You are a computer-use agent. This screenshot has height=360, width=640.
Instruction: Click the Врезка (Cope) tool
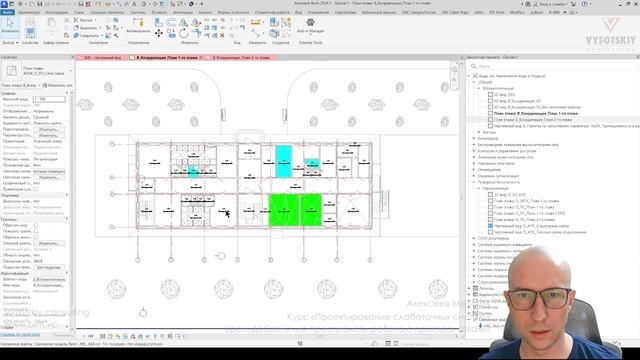[84, 20]
